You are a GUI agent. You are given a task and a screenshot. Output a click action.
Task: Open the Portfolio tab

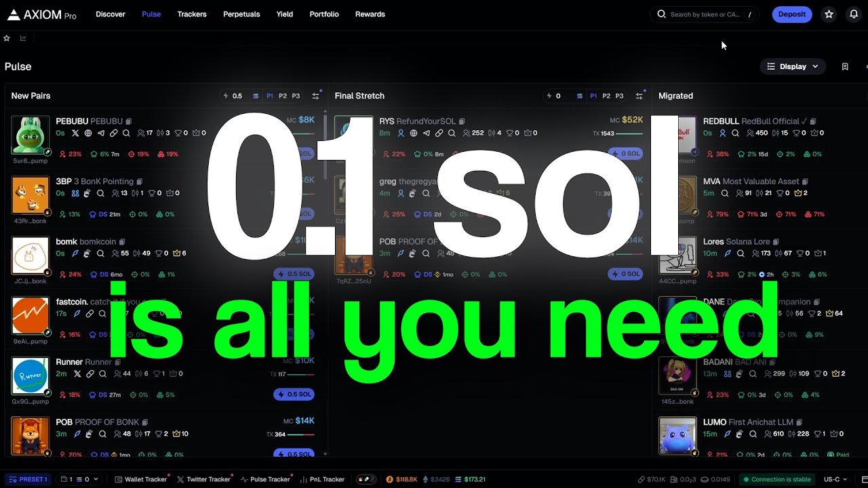click(324, 14)
